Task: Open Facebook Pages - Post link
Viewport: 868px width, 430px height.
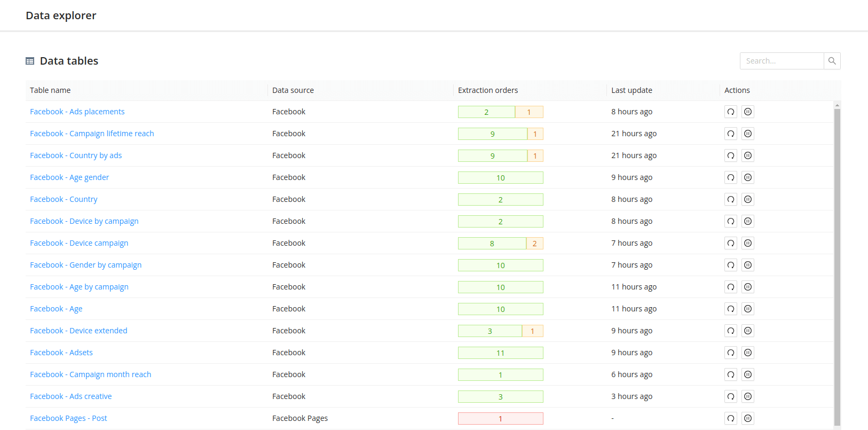Action: (x=68, y=418)
